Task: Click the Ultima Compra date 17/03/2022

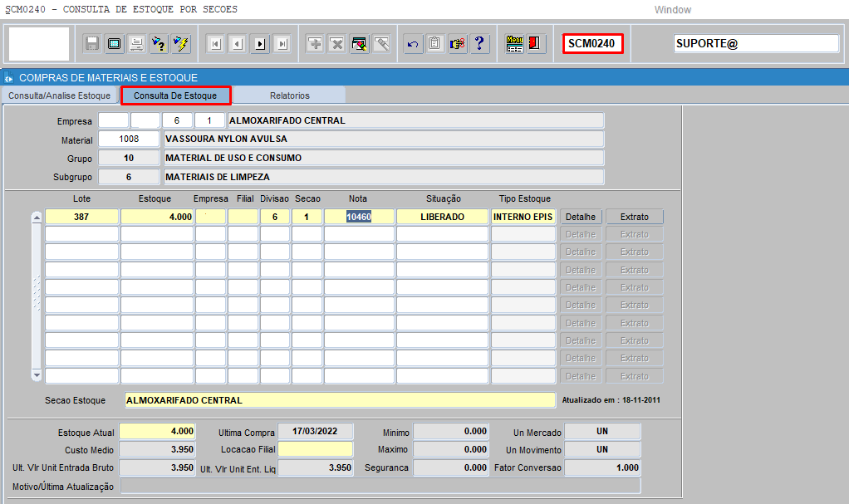Action: pos(315,432)
